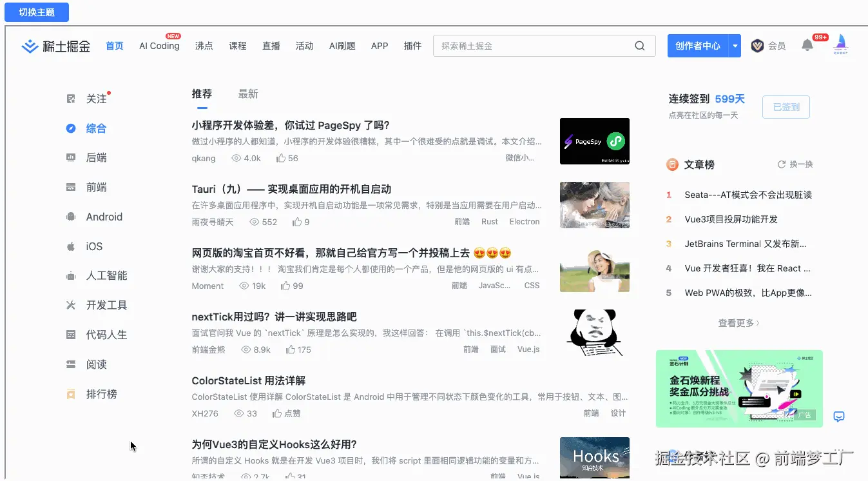Image resolution: width=868 pixels, height=481 pixels.
Task: Open ranked article Vue3项目投屏功能开发
Action: 731,219
